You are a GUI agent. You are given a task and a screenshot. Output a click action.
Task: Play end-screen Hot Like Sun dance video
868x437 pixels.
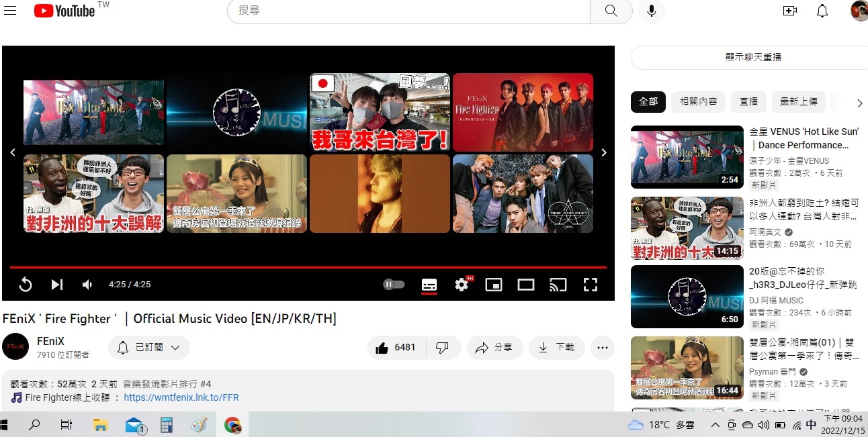[93, 113]
